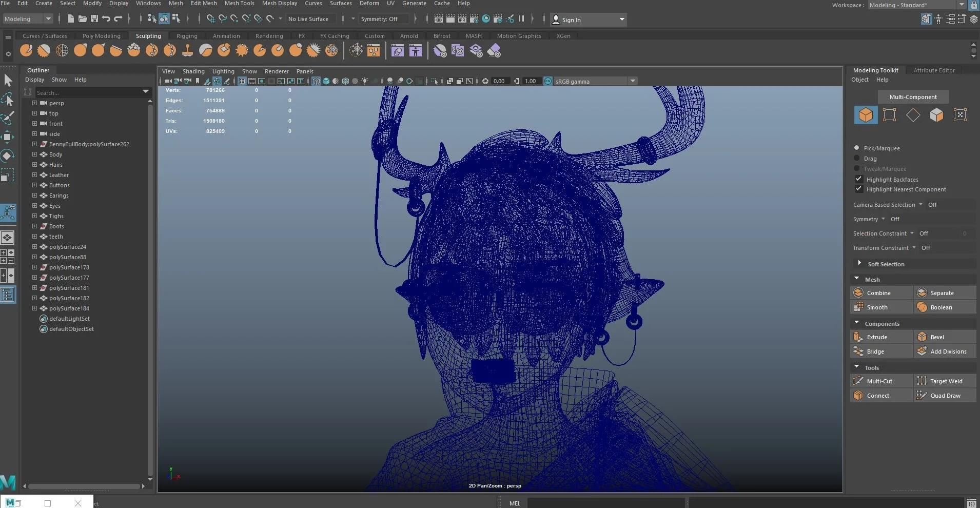Image resolution: width=980 pixels, height=508 pixels.
Task: Select the arrow Select tool in left toolbox
Action: click(8, 81)
